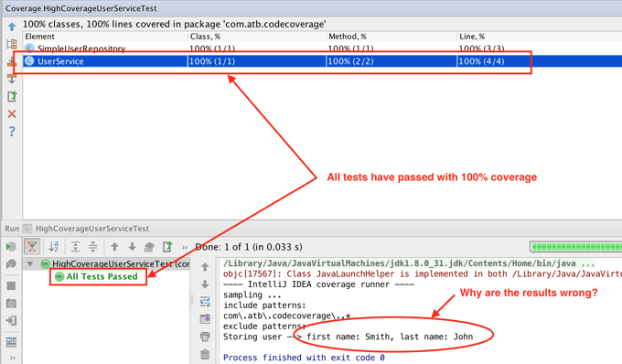Print console output

pyautogui.click(x=205, y=337)
